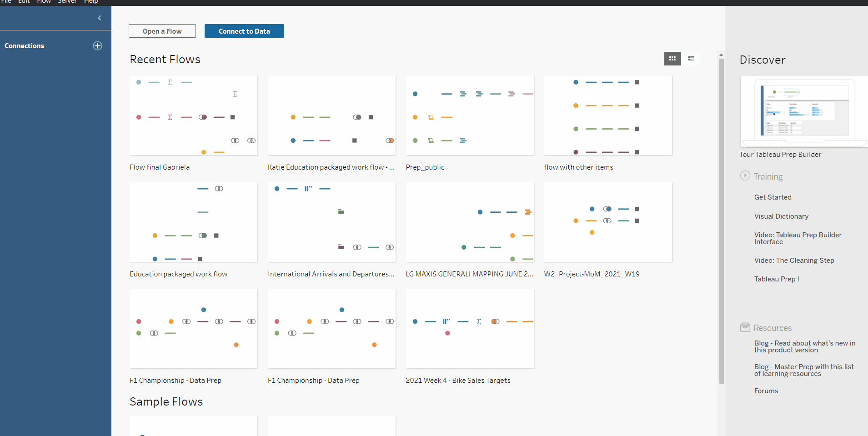Open the Prep_public flow thumbnail
868x436 pixels.
470,115
